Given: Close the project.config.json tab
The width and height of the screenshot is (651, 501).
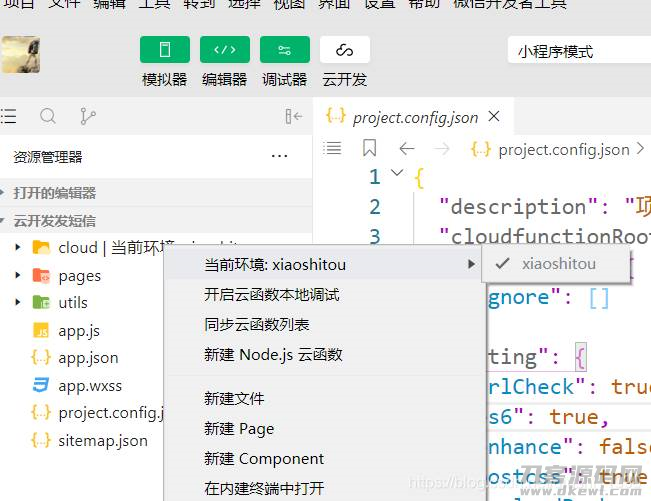Looking at the screenshot, I should tap(494, 116).
